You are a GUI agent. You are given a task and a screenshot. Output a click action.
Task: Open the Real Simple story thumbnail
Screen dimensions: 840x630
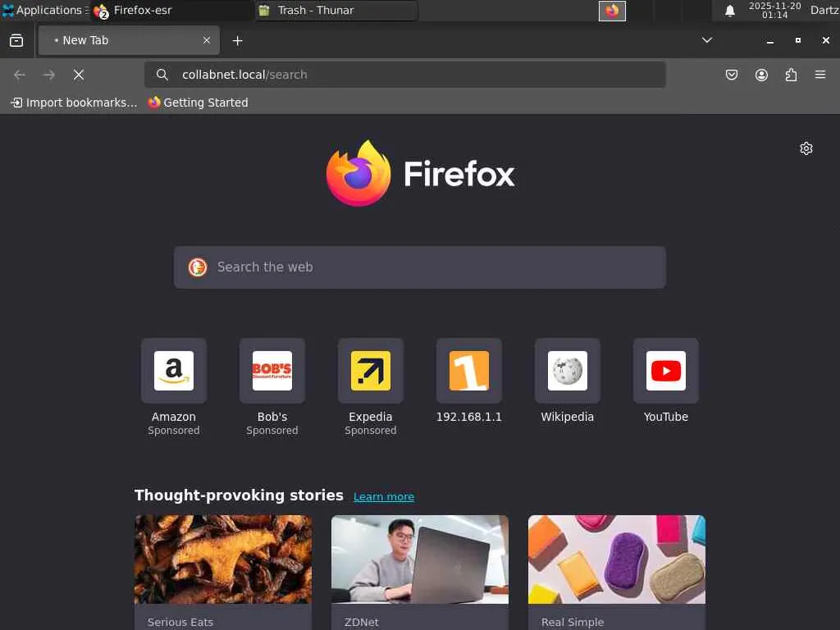tap(617, 559)
